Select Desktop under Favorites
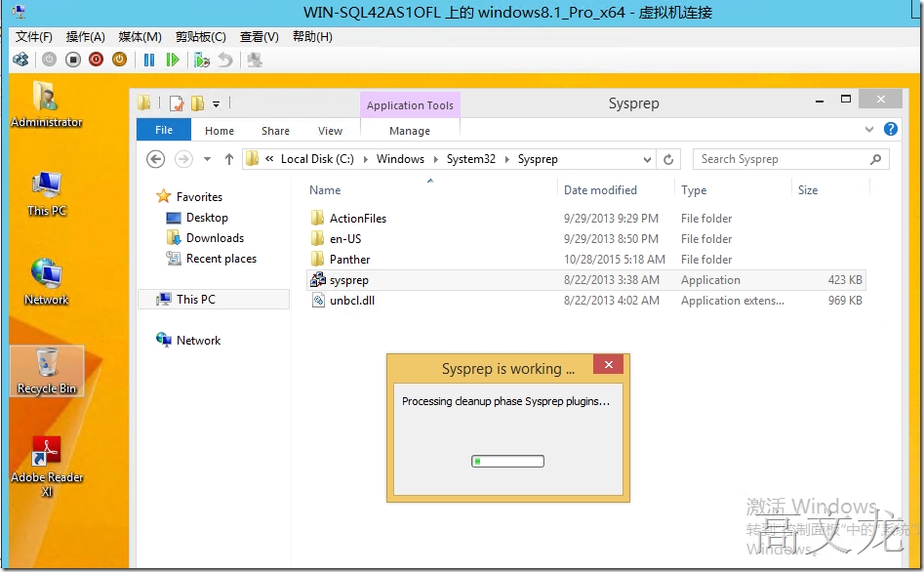 pos(207,218)
